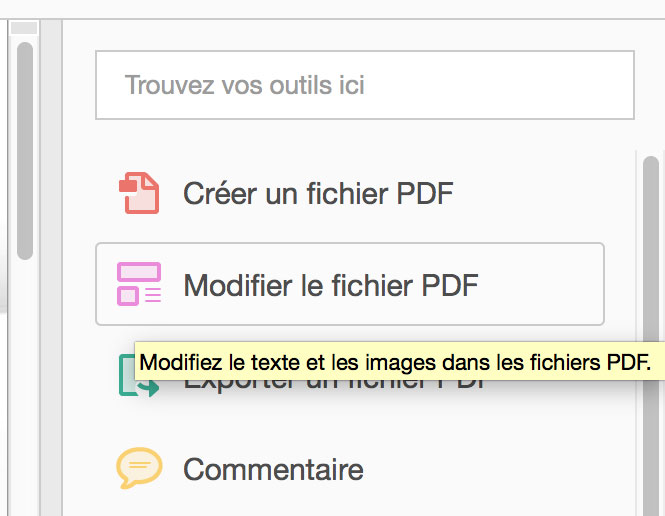Select the 'Modifier le fichier PDF' label

click(331, 285)
